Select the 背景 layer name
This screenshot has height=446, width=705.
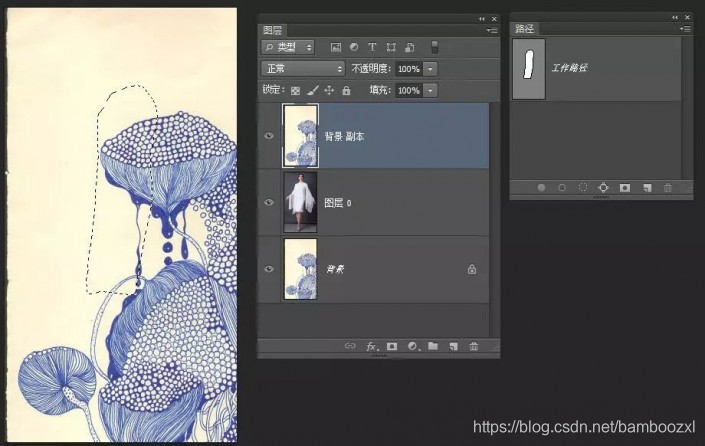click(335, 270)
